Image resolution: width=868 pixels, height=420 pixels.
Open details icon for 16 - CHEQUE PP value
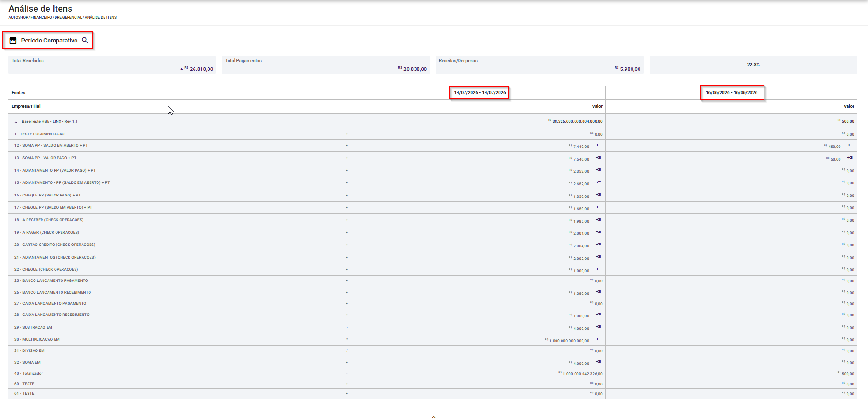tap(598, 195)
